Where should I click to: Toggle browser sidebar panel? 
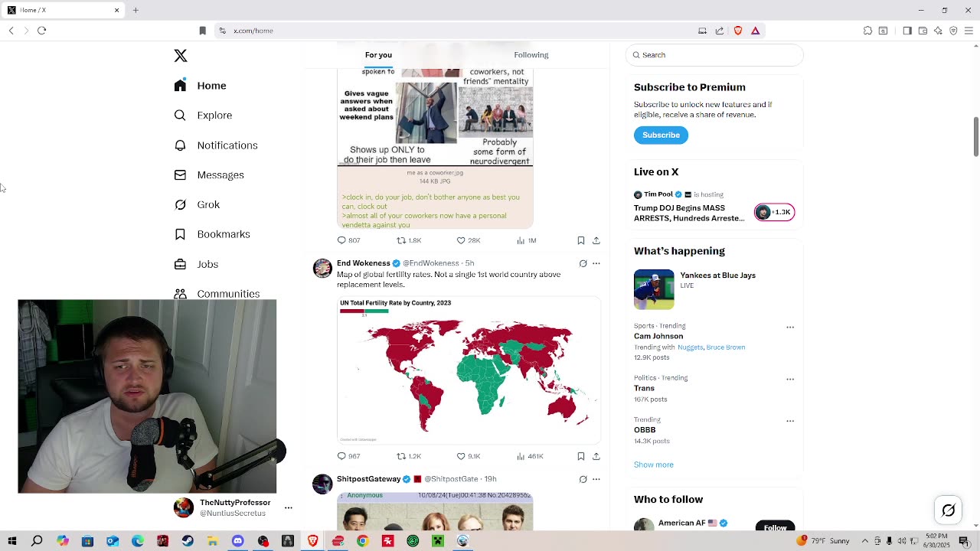907,31
